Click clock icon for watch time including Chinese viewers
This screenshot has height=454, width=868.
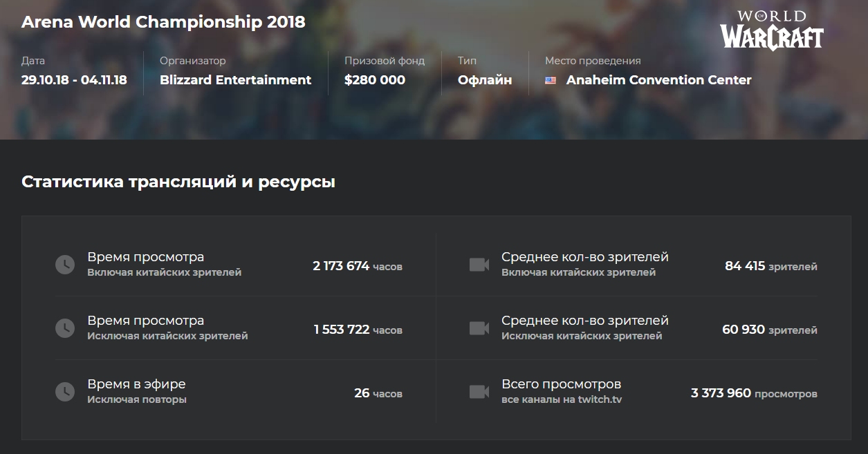(x=64, y=265)
